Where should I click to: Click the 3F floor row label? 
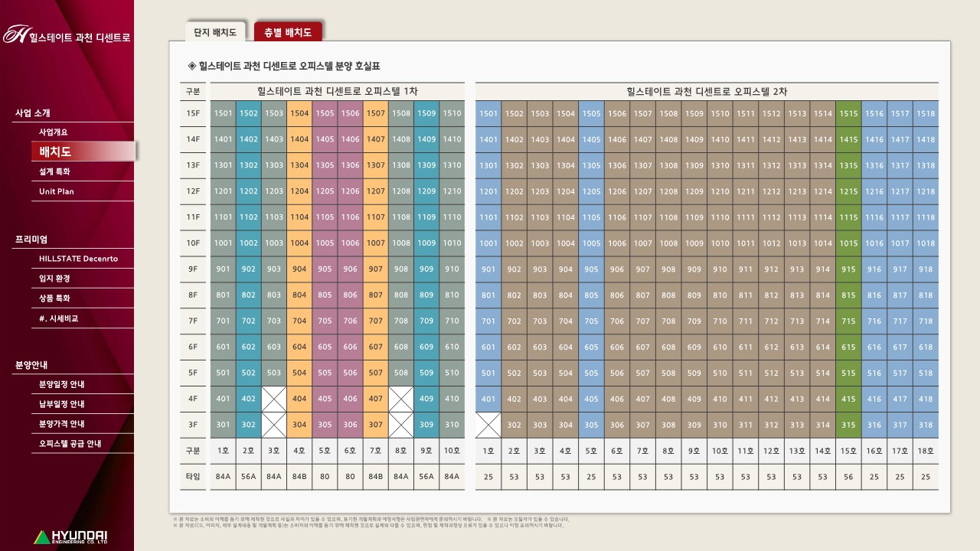pos(193,425)
